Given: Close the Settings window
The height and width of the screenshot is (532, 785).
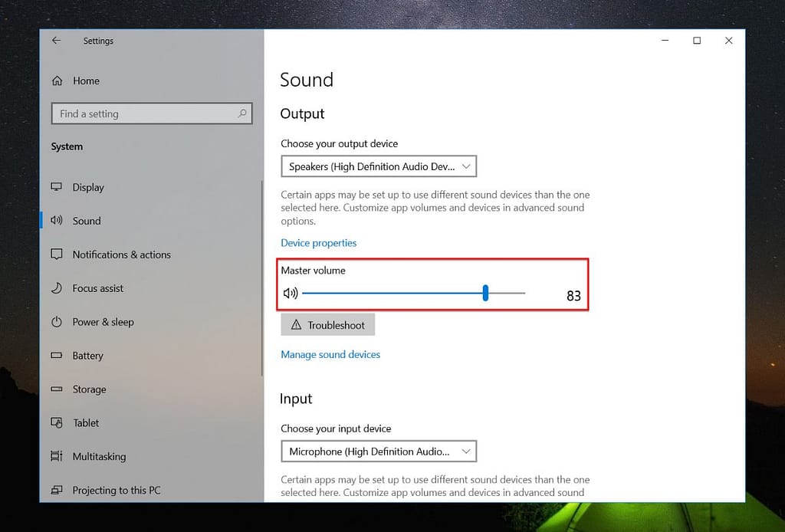Looking at the screenshot, I should click(x=728, y=41).
